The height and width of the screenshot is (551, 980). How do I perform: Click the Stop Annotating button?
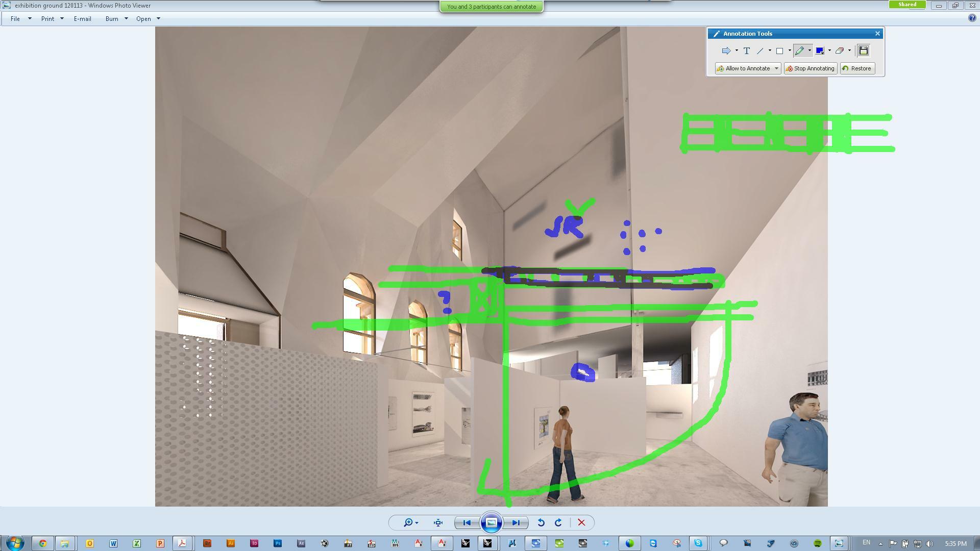point(810,68)
